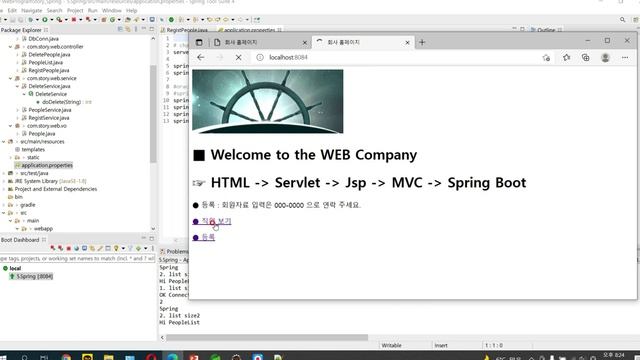Open the browser tab actions icon
Image resolution: width=640 pixels, height=360 pixels.
[199, 42]
